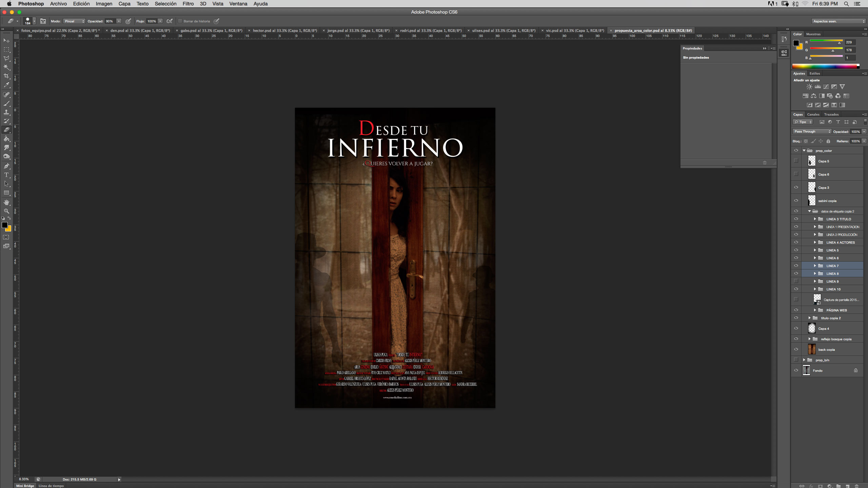868x488 pixels.
Task: Show the Capa 5 layer
Action: click(x=796, y=161)
